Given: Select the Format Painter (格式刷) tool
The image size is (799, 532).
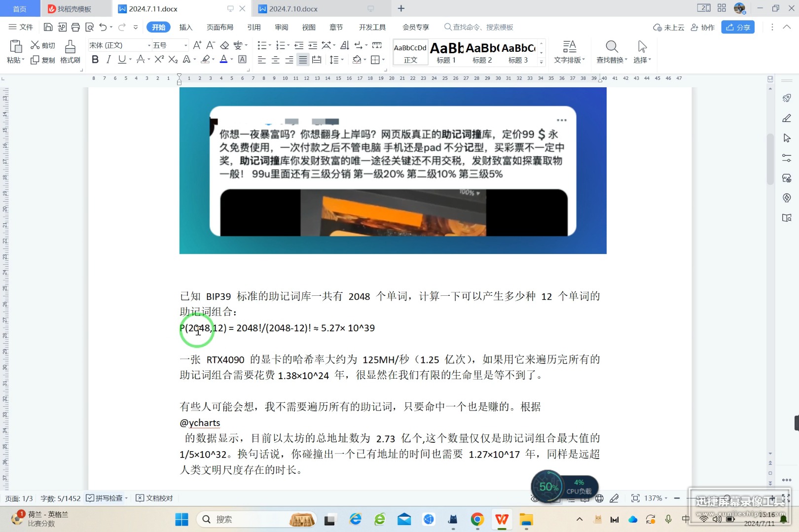Looking at the screenshot, I should (70, 52).
